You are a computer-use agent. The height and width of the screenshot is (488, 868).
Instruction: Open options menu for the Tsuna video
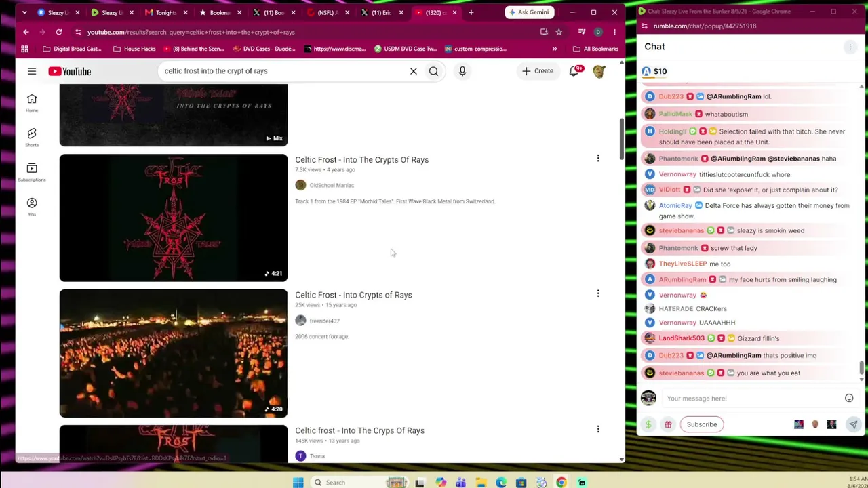pyautogui.click(x=598, y=429)
